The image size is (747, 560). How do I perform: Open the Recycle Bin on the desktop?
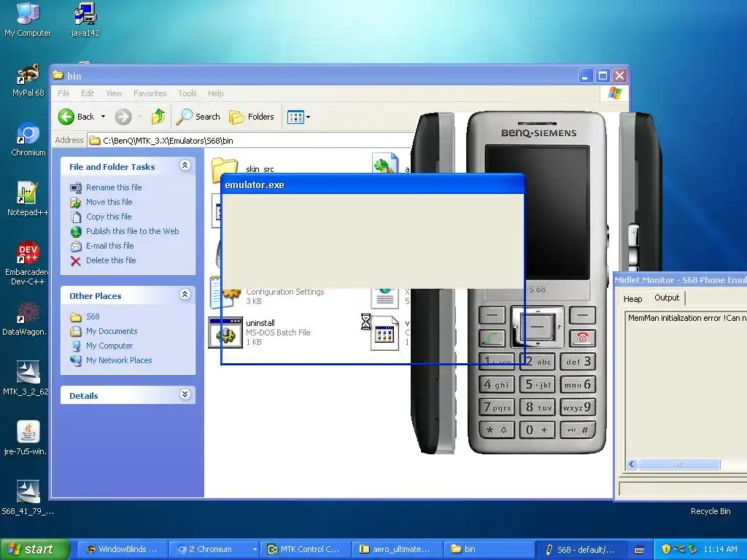coord(711,511)
